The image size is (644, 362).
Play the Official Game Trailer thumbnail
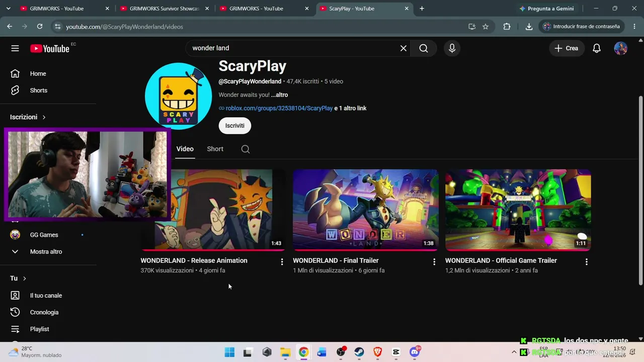pos(518,210)
